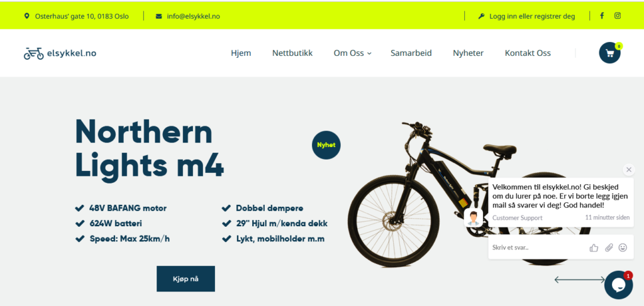644x306 pixels.
Task: Send a thumbs up in chat
Action: (x=594, y=248)
